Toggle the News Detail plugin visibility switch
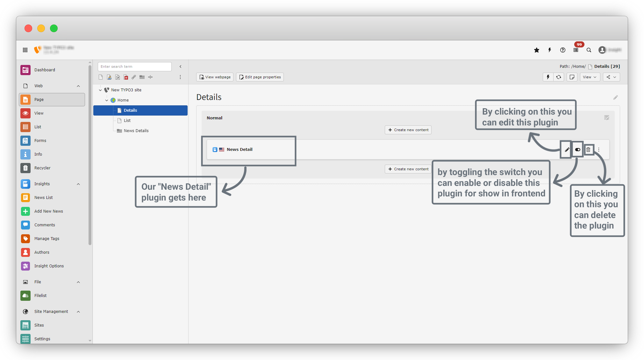Image resolution: width=644 pixels, height=360 pixels. click(577, 150)
